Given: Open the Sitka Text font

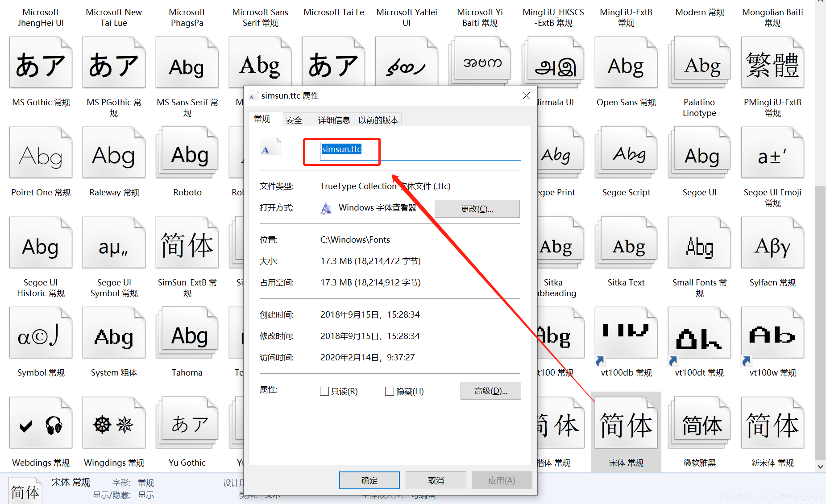Looking at the screenshot, I should pos(626,243).
